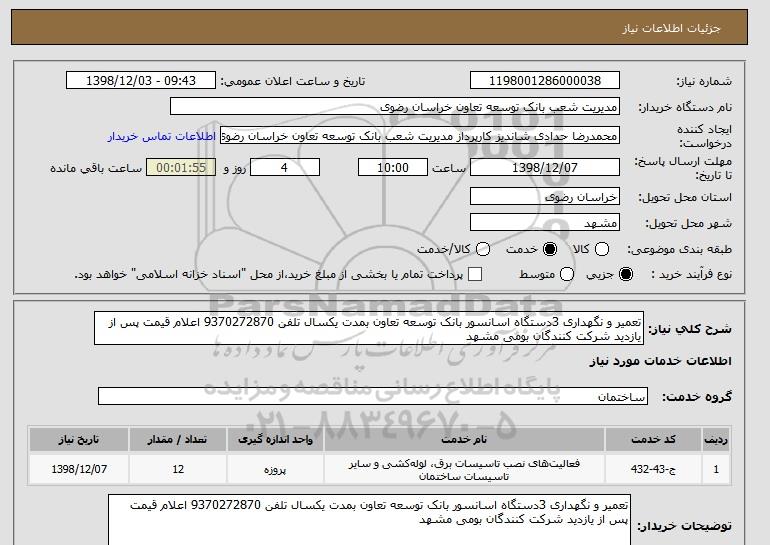This screenshot has width=770, height=545.
Task: Choose the جزیی purchase process option
Action: point(626,274)
